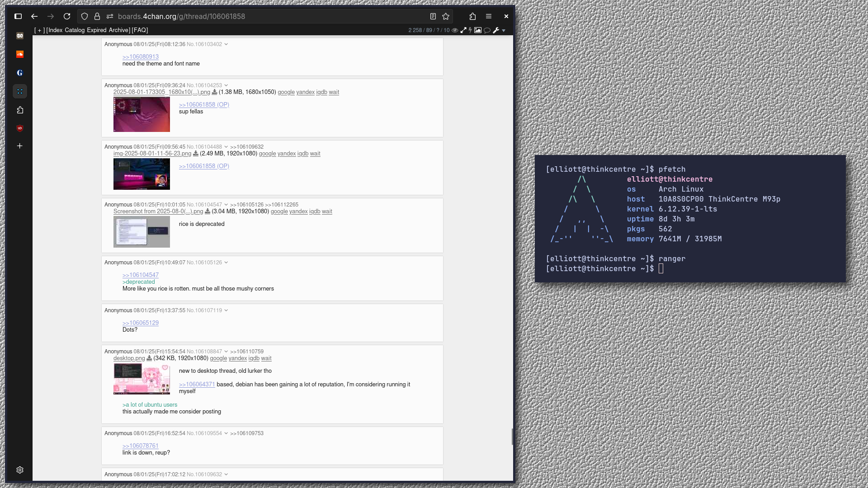This screenshot has height=488, width=868.
Task: Open the Expired threads link
Action: tap(97, 30)
